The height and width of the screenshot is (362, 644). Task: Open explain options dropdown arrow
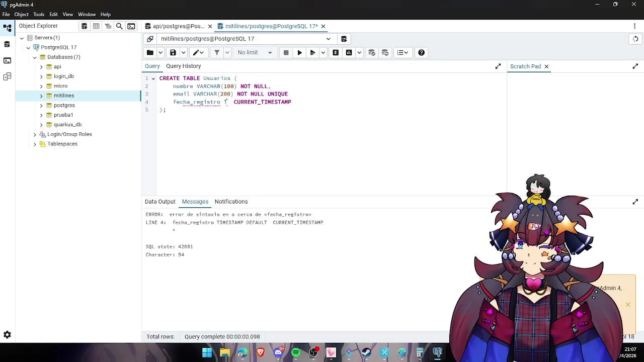coord(359,52)
